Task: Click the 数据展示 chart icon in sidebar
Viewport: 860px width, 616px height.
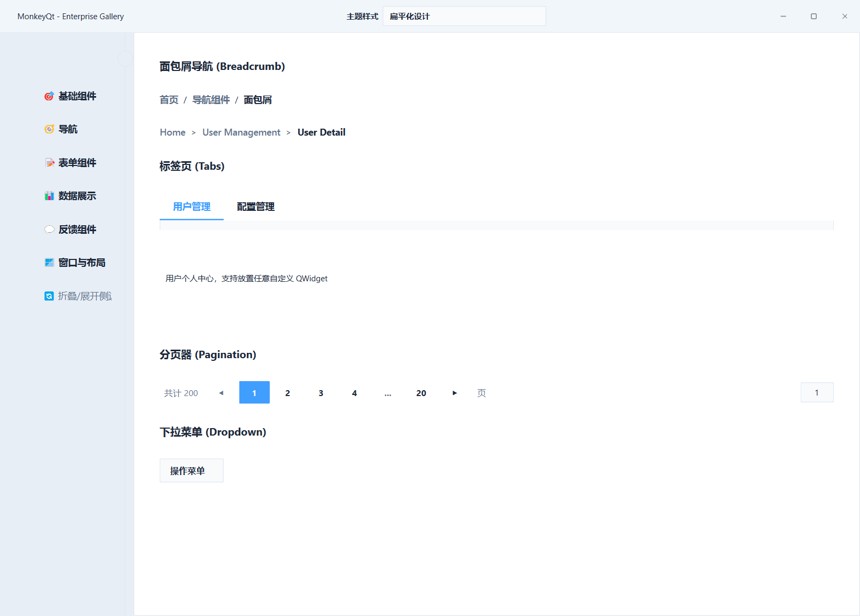Action: [49, 196]
